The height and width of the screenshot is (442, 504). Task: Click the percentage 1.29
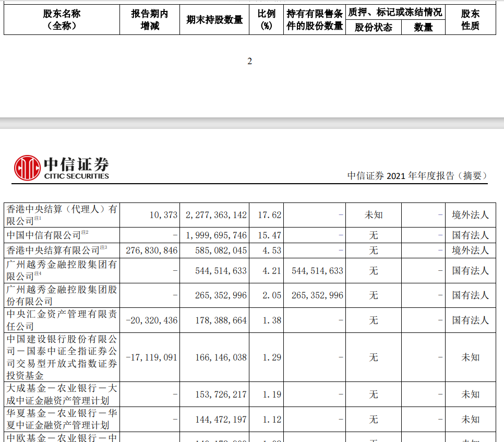(x=272, y=357)
